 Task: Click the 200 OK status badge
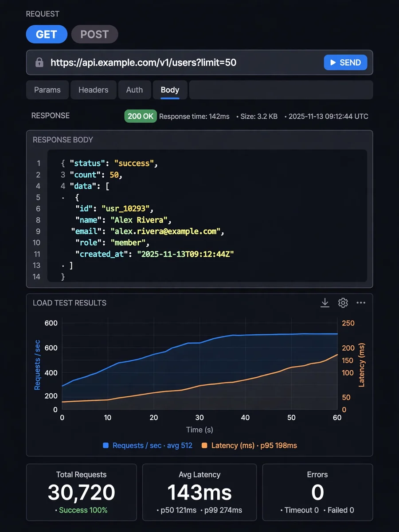coord(141,116)
